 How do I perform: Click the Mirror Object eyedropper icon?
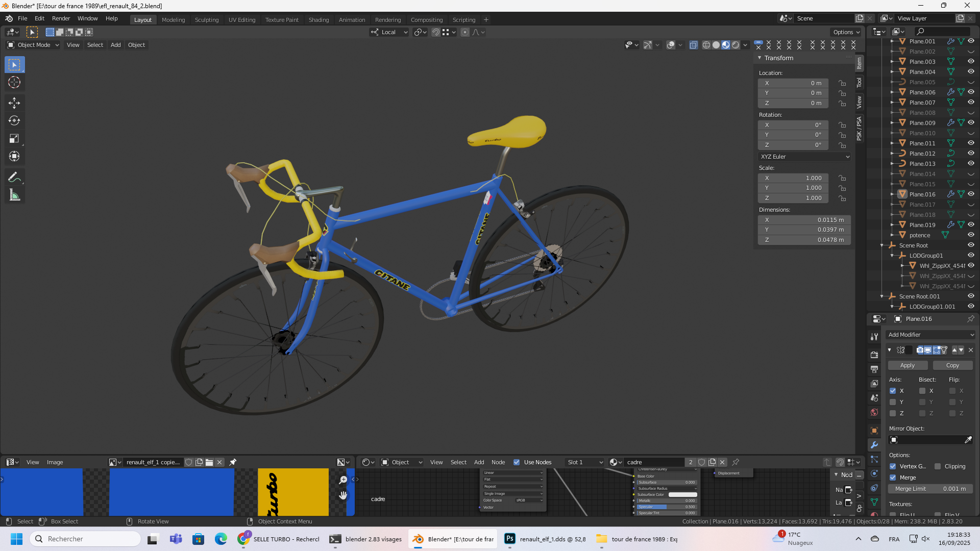click(x=968, y=440)
